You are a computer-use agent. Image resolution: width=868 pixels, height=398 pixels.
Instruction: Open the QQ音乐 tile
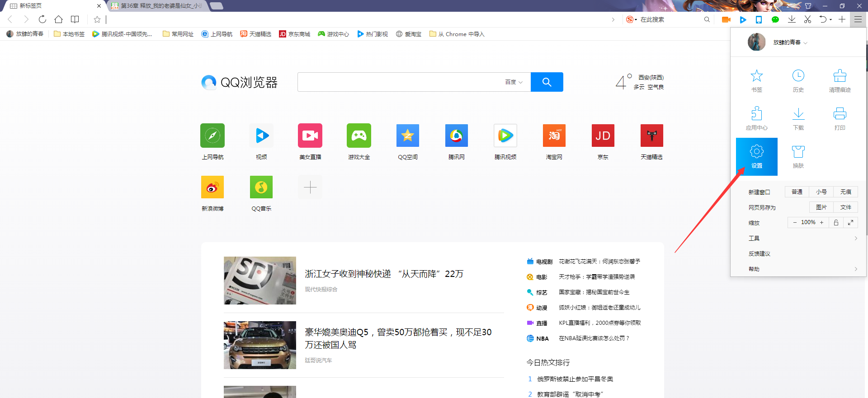pos(261,187)
